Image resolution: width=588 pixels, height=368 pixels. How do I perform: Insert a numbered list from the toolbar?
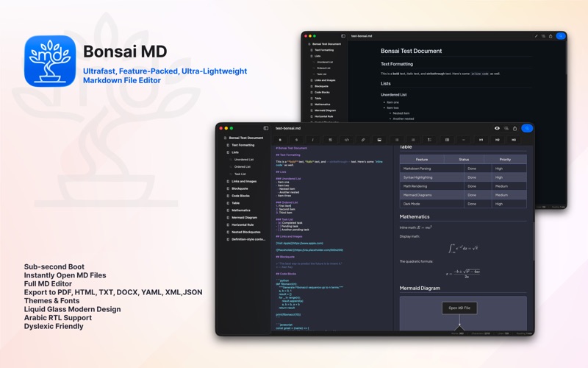point(413,140)
